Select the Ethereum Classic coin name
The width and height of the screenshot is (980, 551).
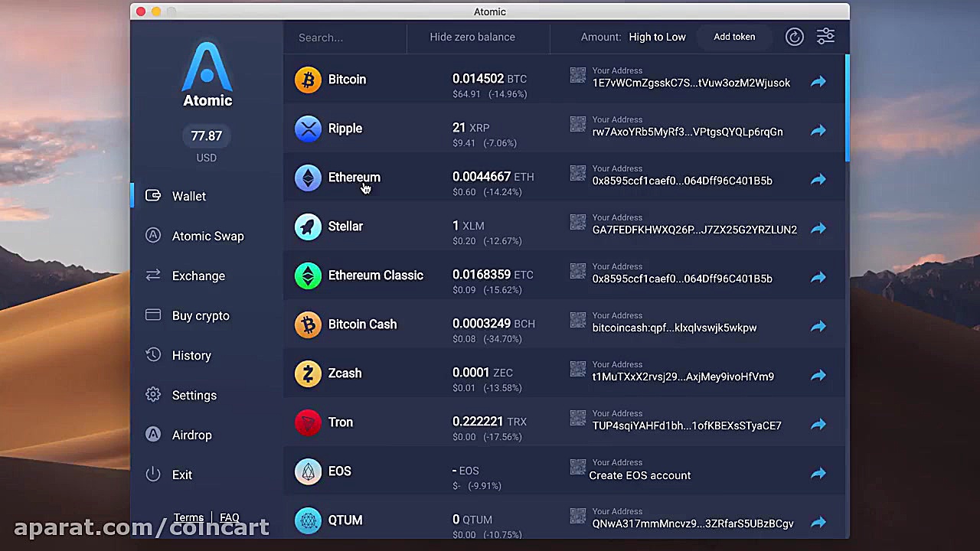376,275
